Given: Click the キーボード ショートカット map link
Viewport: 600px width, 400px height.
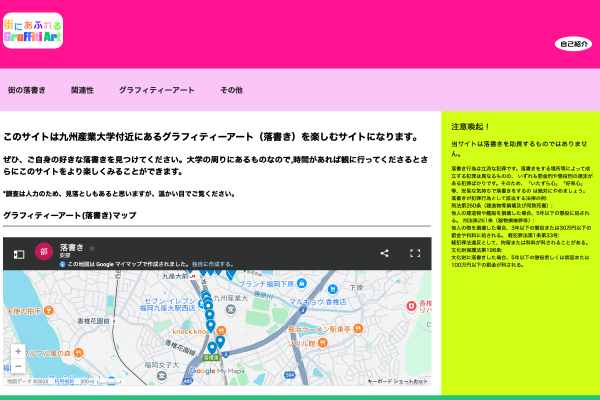Looking at the screenshot, I should (397, 381).
